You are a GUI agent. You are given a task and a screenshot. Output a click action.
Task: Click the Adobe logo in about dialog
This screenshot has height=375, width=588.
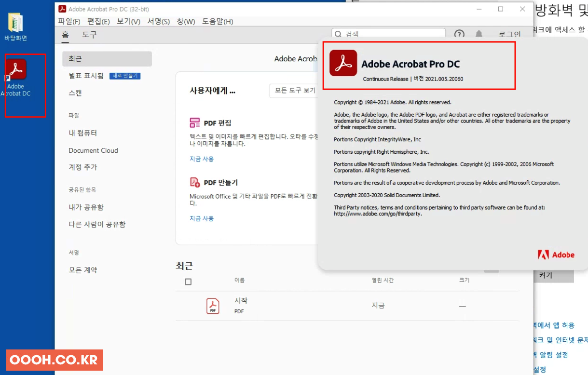pyautogui.click(x=556, y=255)
